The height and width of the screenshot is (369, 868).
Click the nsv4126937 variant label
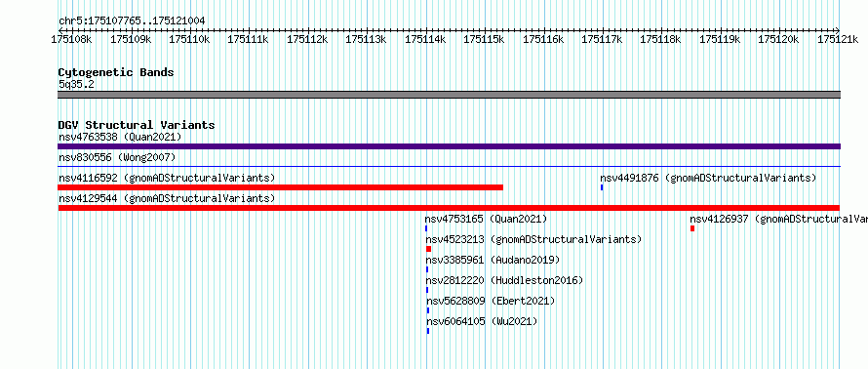pyautogui.click(x=779, y=219)
